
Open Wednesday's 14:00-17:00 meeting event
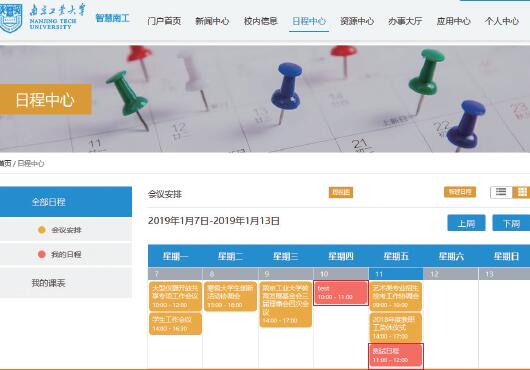(x=286, y=304)
